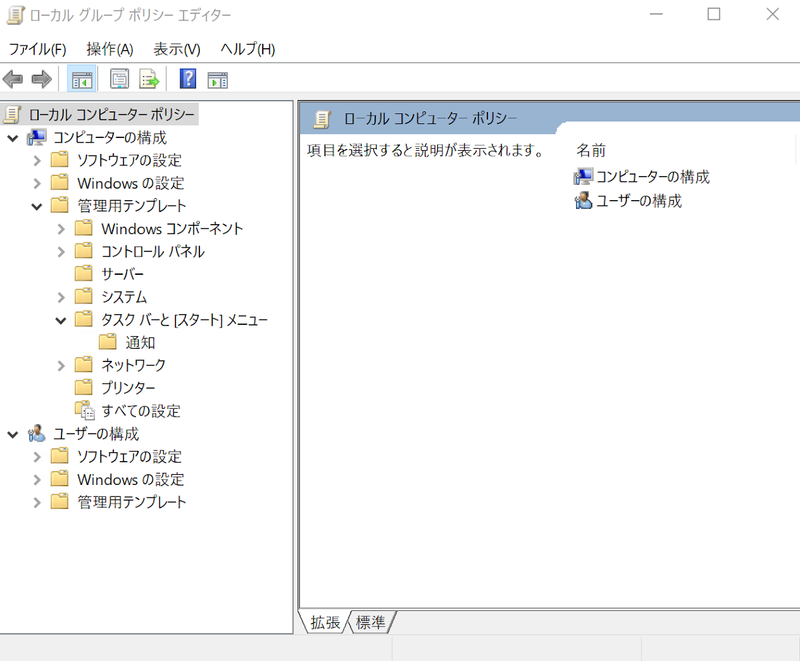800x661 pixels.
Task: Click the folder icon of プリンター
Action: pos(84,388)
